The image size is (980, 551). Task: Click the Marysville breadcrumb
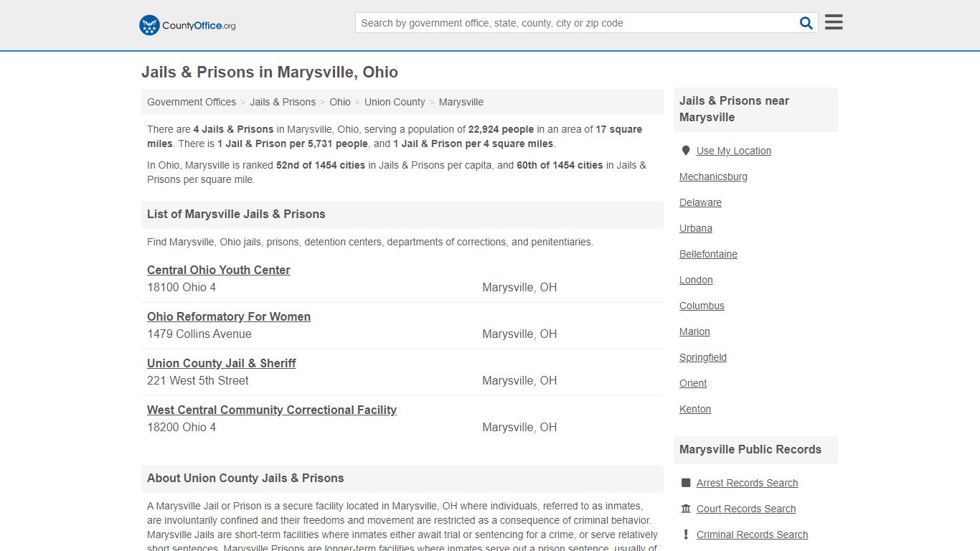click(461, 102)
